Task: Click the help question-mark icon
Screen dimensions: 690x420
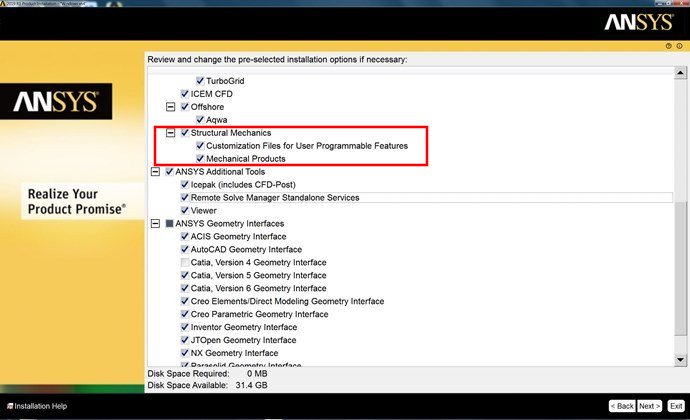Action: [668, 46]
